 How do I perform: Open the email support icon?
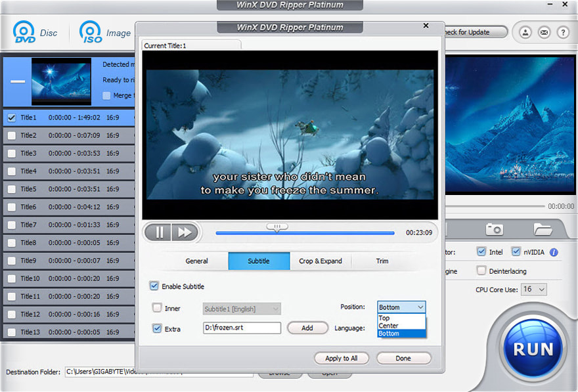[544, 32]
